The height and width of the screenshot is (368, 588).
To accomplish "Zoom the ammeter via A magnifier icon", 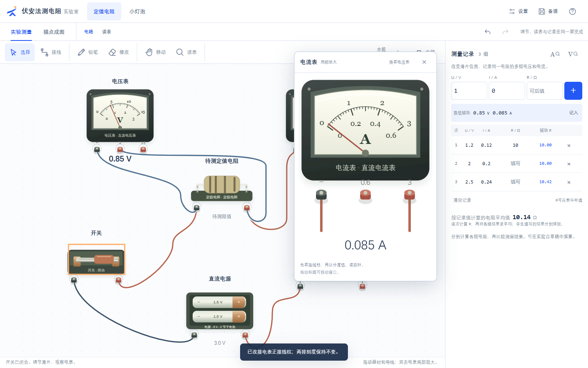I will coord(555,54).
